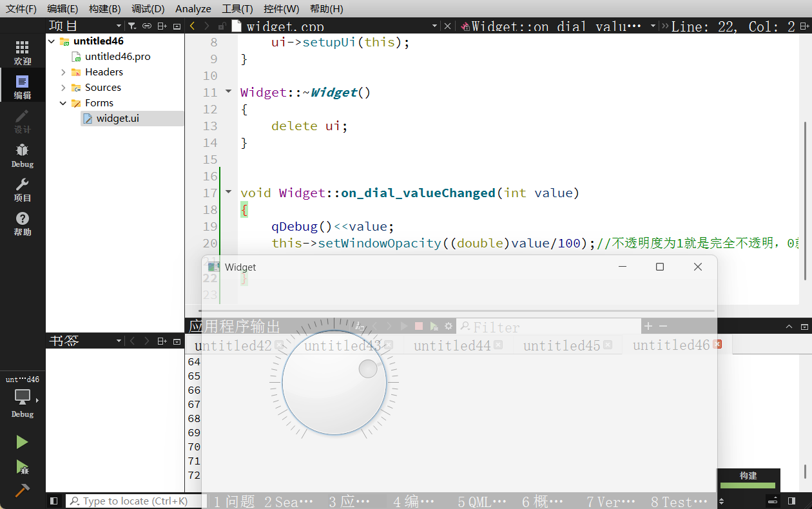Open the untitled46 Debug kit selector
Screen dimensions: 812x509
tap(23, 396)
